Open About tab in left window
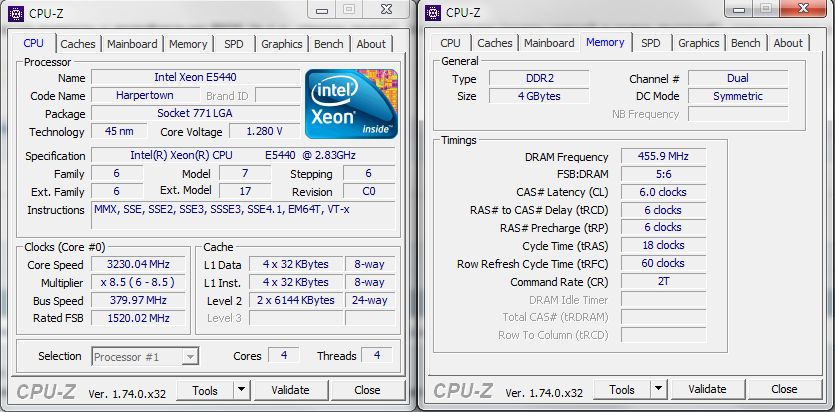The width and height of the screenshot is (835, 412). 371,44
